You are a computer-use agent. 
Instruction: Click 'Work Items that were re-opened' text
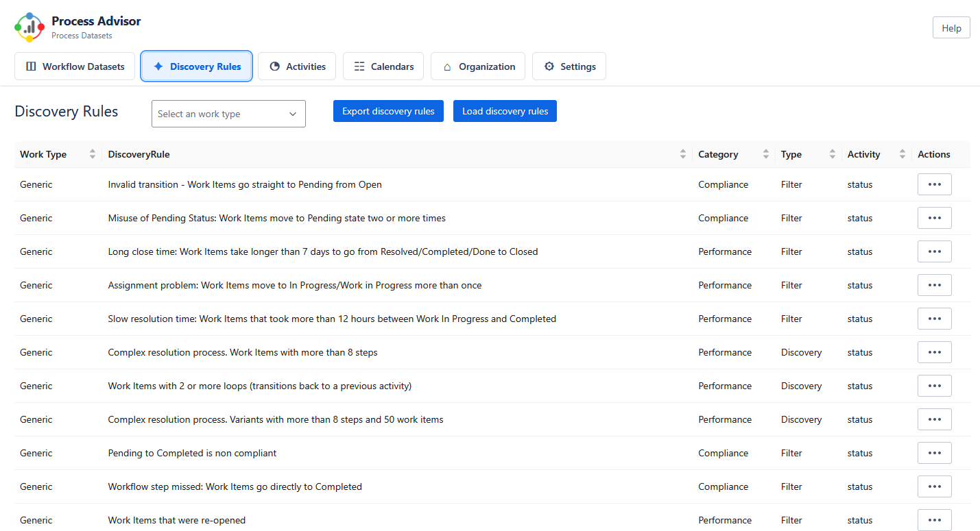click(x=176, y=520)
